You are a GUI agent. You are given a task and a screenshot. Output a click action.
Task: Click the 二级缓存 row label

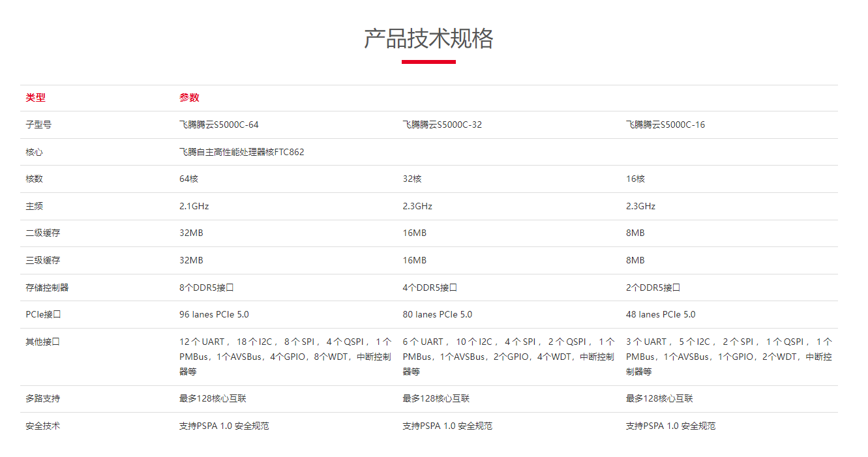pyautogui.click(x=43, y=233)
